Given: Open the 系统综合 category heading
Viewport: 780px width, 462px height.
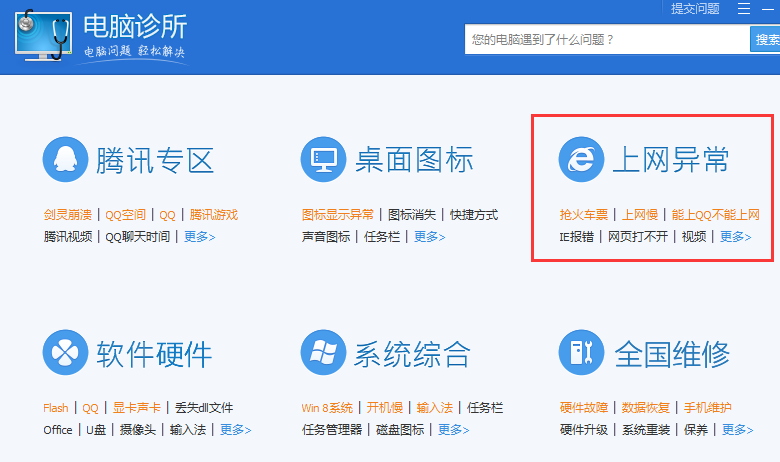Looking at the screenshot, I should point(412,354).
